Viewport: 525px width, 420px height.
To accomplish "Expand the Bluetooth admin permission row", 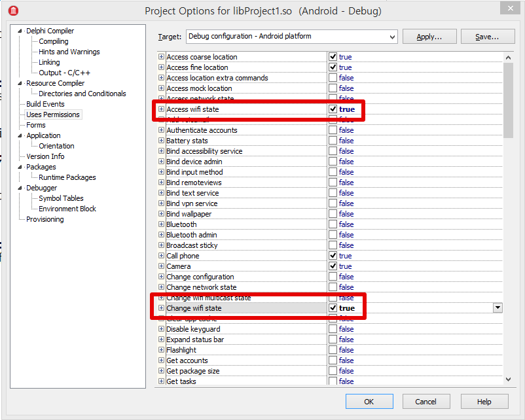I will [x=162, y=235].
